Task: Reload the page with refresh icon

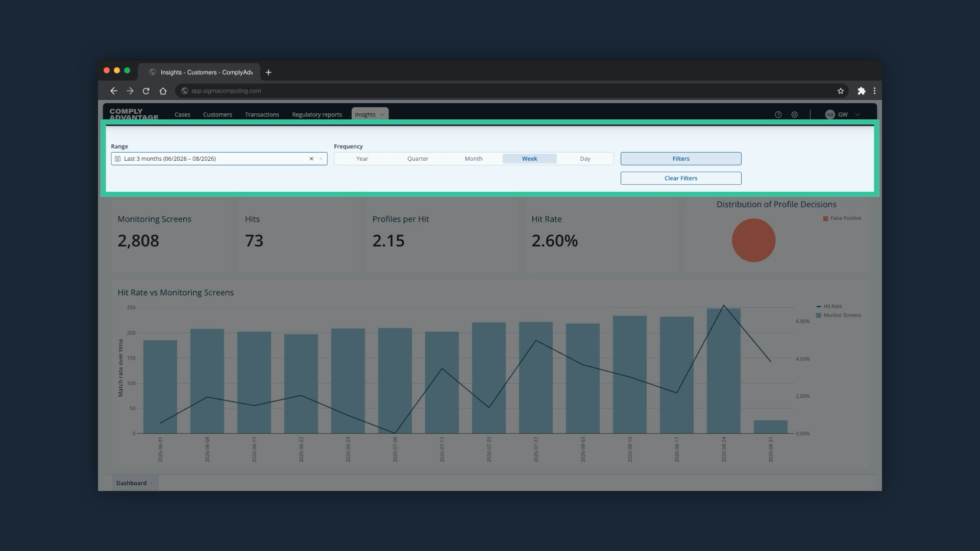Action: pos(146,91)
